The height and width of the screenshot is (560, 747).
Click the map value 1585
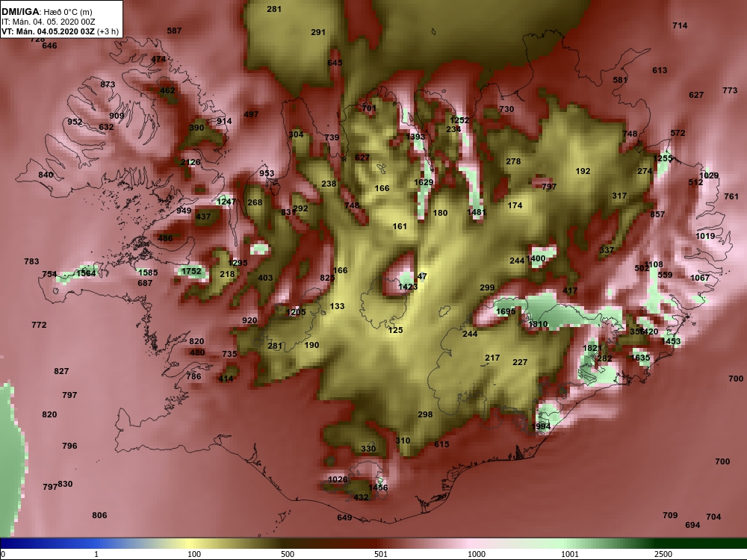[x=148, y=273]
